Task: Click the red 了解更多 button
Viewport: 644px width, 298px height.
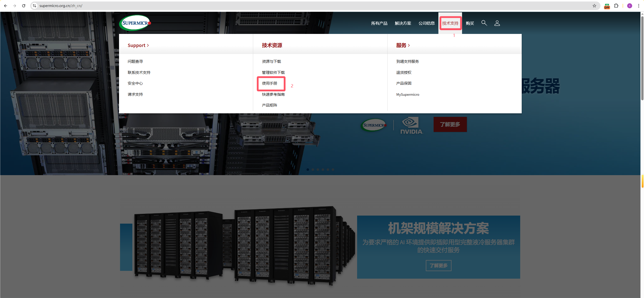Action: (x=450, y=124)
